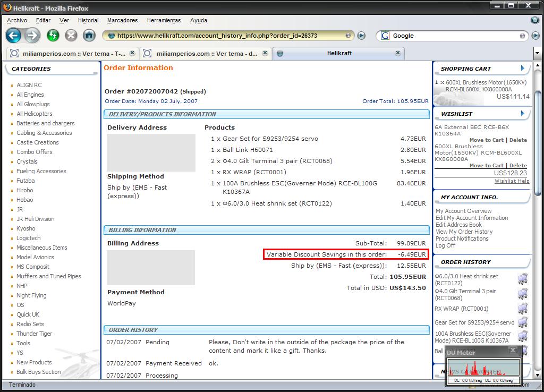544x392 pixels.
Task: Click inside the Google search field
Action: (x=454, y=36)
